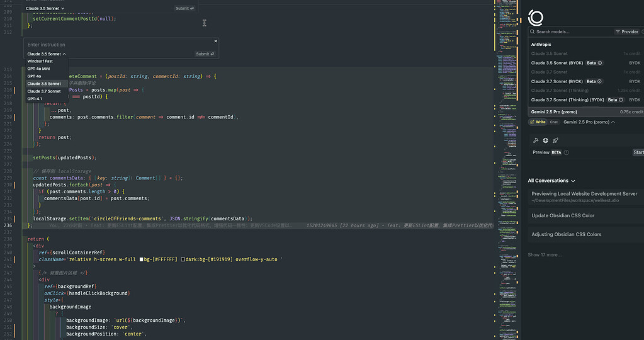This screenshot has height=340, width=644.
Task: Select Claude 3.7 Sonnet (BYOK) model
Action: (x=585, y=81)
